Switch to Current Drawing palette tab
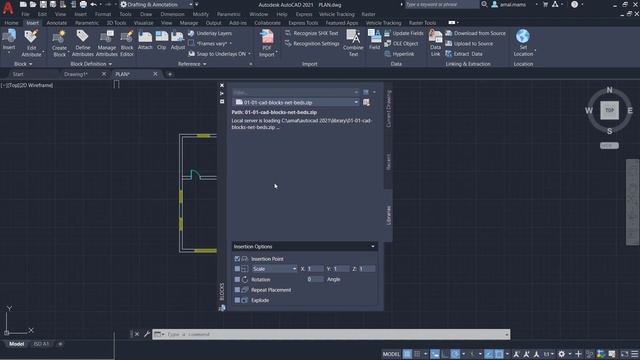The width and height of the screenshot is (640, 360). (388, 109)
